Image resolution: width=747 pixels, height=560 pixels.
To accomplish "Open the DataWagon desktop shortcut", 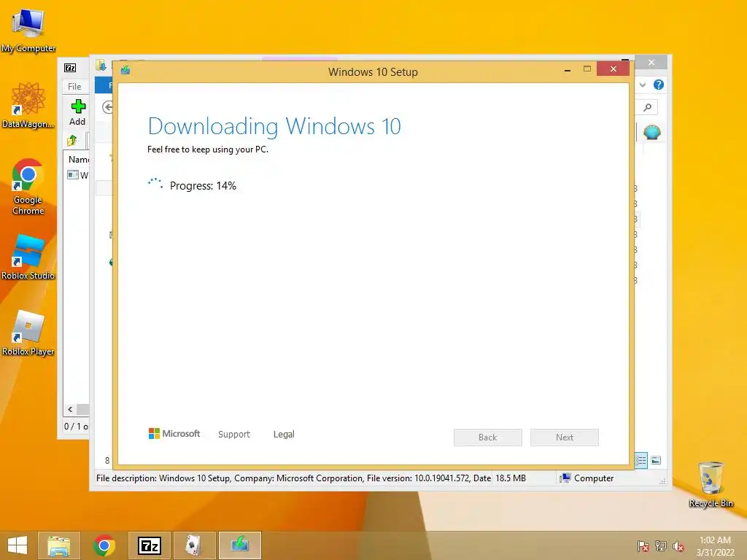I will point(28,105).
